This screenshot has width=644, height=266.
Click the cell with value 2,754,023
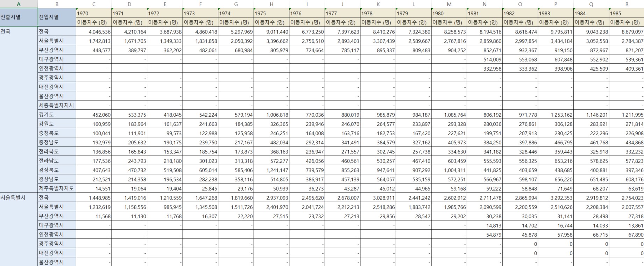click(627, 198)
